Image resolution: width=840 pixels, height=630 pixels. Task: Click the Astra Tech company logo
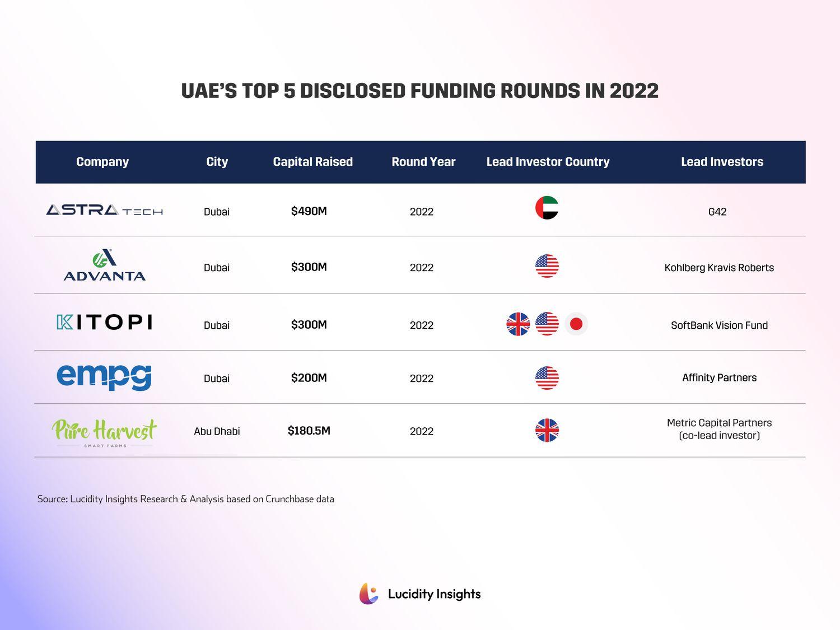pyautogui.click(x=104, y=210)
